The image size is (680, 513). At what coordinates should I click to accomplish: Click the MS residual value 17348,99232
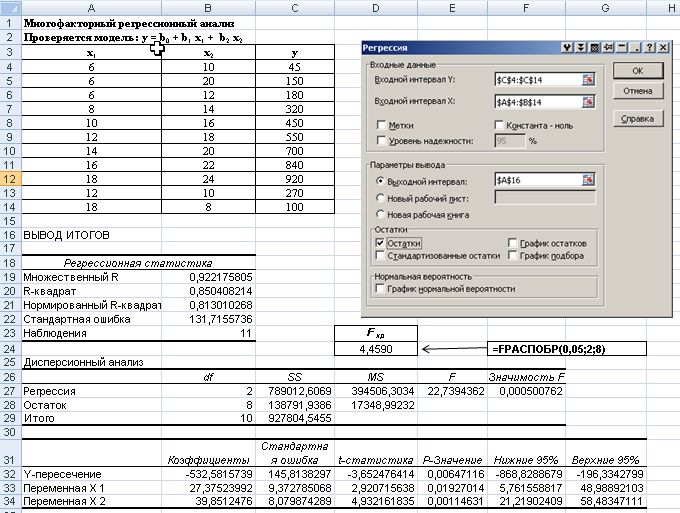pyautogui.click(x=376, y=405)
